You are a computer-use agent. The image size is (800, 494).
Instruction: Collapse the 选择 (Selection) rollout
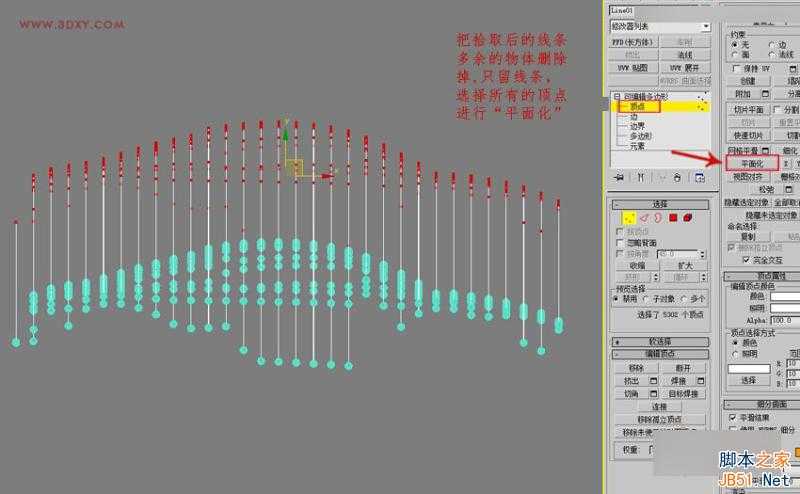(660, 204)
